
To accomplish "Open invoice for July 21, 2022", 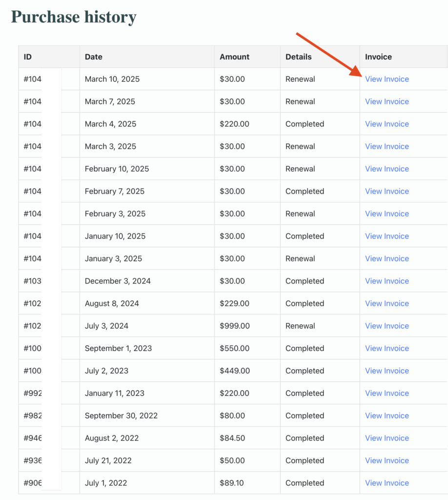I will pos(387,461).
